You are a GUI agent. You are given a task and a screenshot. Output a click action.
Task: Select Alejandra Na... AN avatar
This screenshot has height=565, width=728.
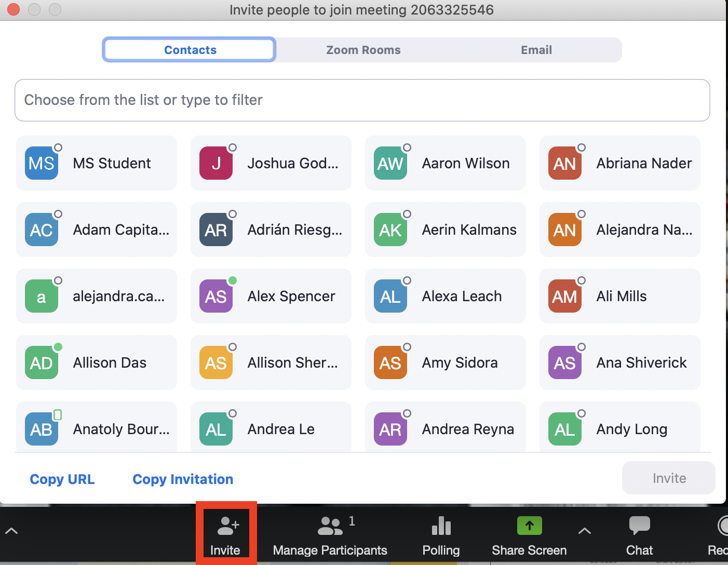(x=565, y=230)
